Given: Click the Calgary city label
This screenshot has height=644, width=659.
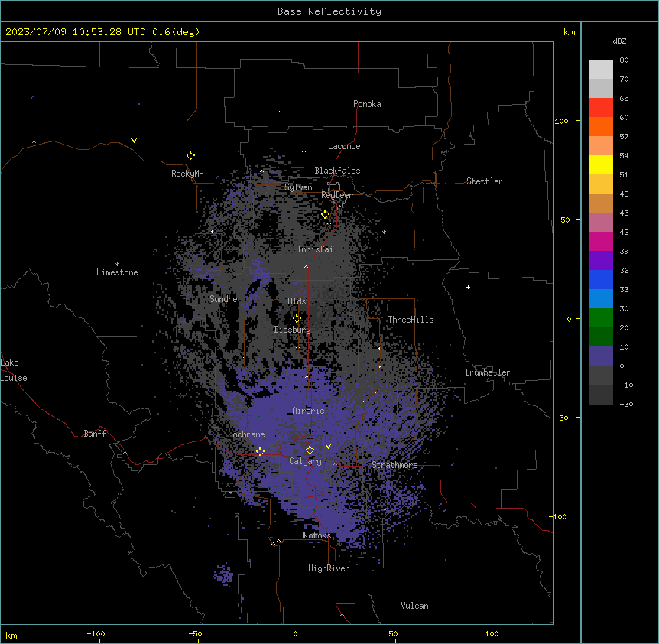Looking at the screenshot, I should click(305, 461).
